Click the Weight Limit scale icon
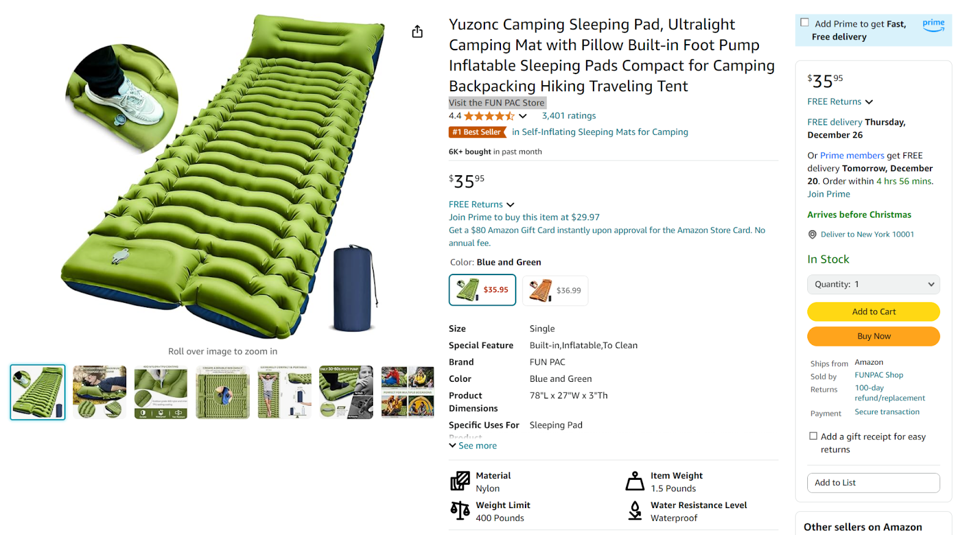The image size is (980, 535). [x=459, y=510]
